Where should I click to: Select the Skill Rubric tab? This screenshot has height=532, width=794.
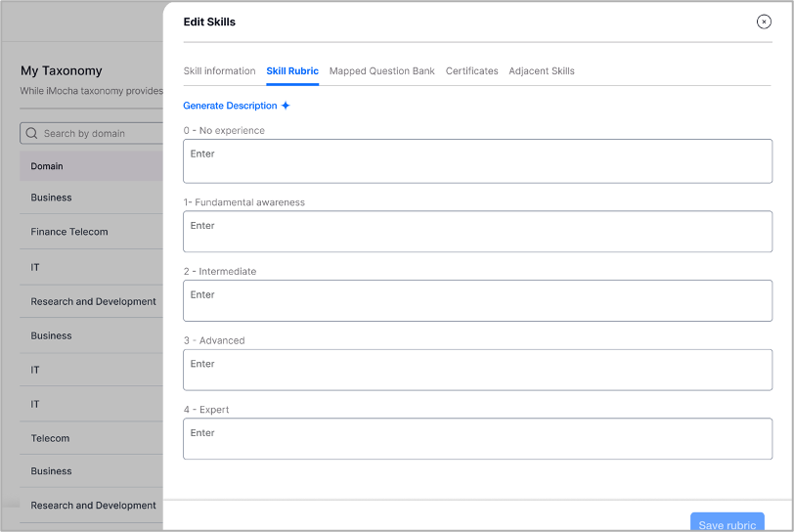292,71
